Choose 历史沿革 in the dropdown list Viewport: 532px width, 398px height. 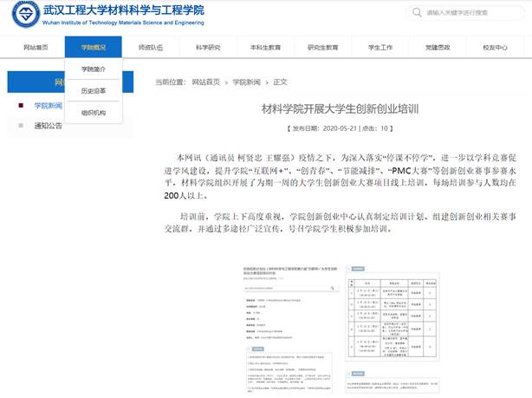[94, 90]
